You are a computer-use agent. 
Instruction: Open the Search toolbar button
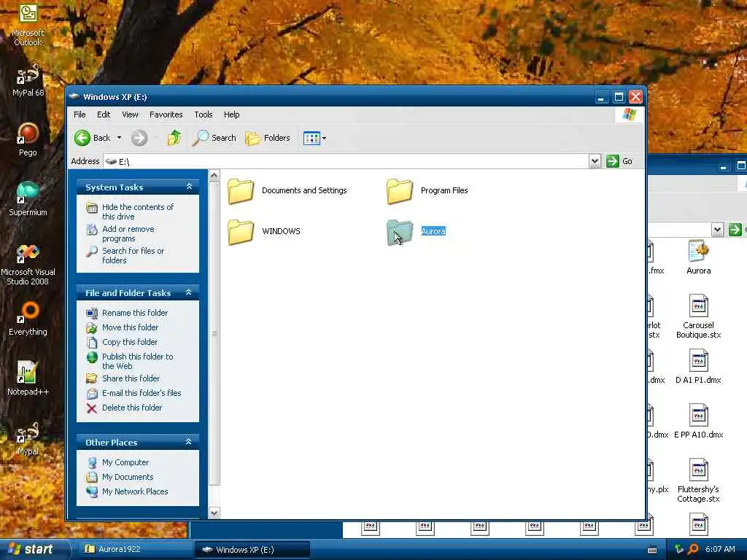click(x=214, y=138)
